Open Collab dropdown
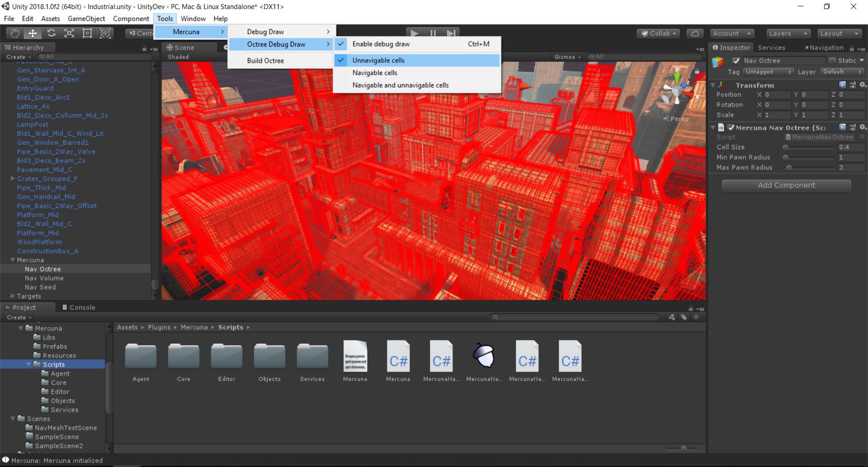Screen dimensions: 868x467 tap(659, 33)
